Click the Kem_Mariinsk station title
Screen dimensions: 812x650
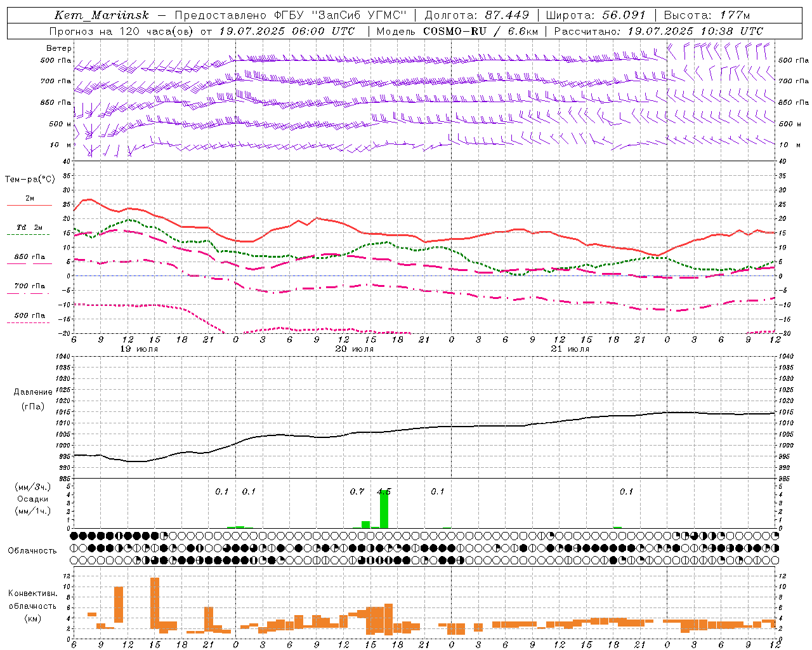point(101,15)
